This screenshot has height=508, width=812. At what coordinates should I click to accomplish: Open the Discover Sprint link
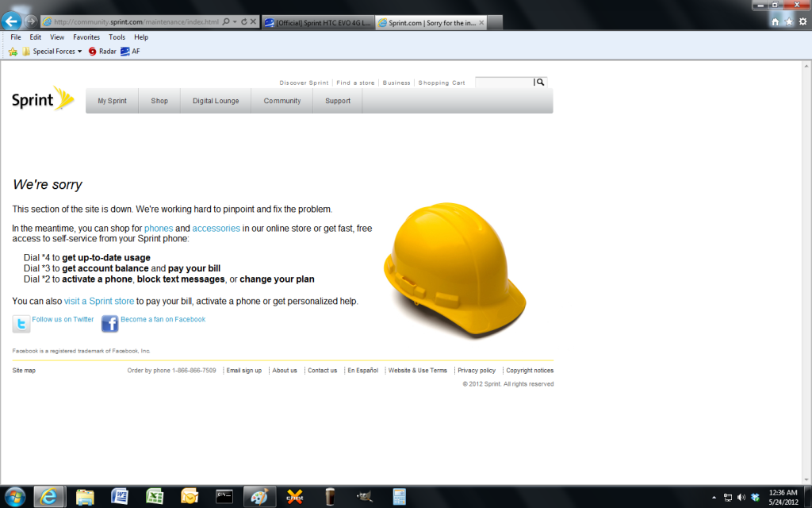pyautogui.click(x=304, y=83)
